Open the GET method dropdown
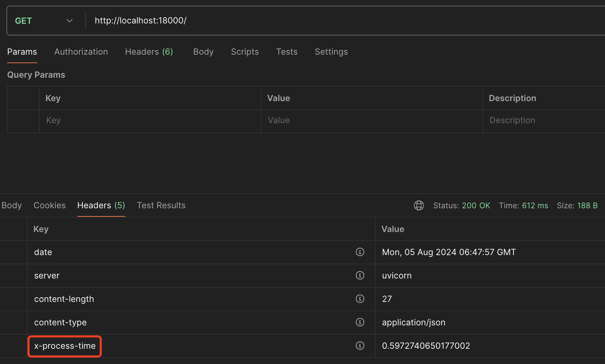Image resolution: width=605 pixels, height=364 pixels. tap(44, 21)
